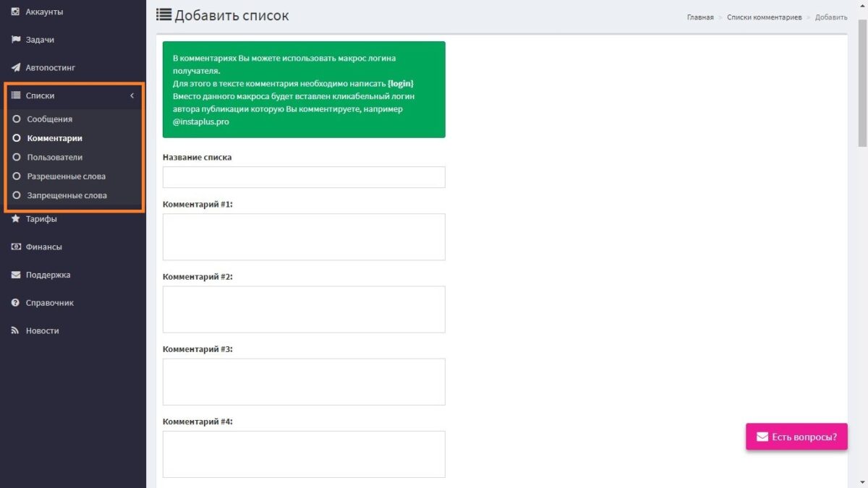The image size is (868, 488).
Task: Focus the Комментарий #4 text area
Action: point(304,454)
